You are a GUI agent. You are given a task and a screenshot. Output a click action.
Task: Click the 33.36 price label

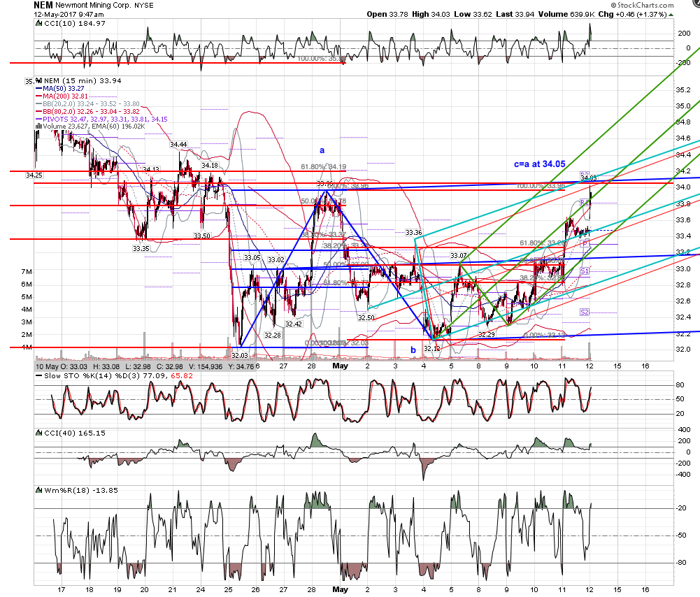pyautogui.click(x=414, y=233)
